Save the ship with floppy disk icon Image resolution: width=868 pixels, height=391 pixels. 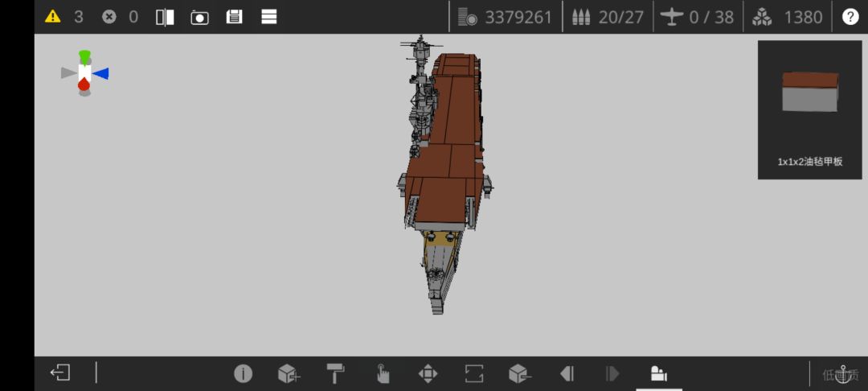[234, 17]
